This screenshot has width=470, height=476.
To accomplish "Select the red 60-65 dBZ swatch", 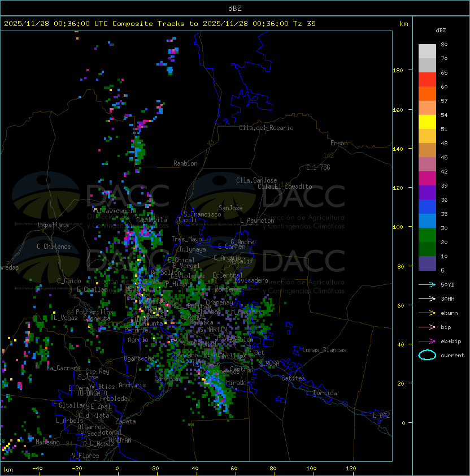I will pyautogui.click(x=427, y=80).
